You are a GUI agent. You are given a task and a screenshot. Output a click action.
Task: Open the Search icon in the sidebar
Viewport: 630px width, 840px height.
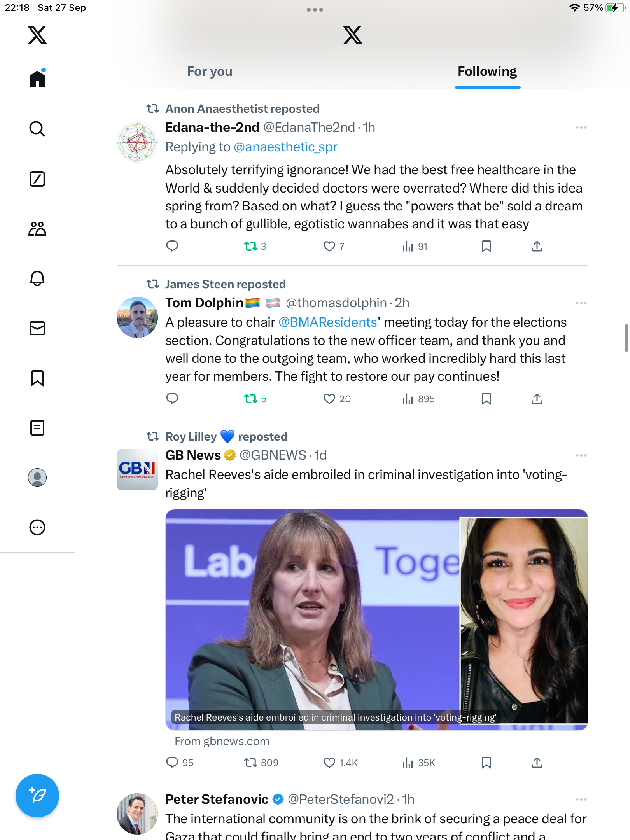[x=37, y=129]
